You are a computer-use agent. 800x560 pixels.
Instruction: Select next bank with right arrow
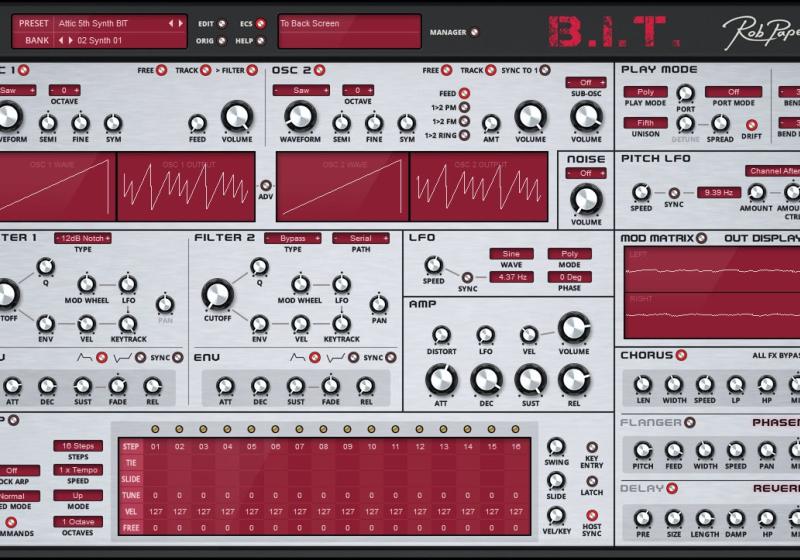pyautogui.click(x=70, y=40)
